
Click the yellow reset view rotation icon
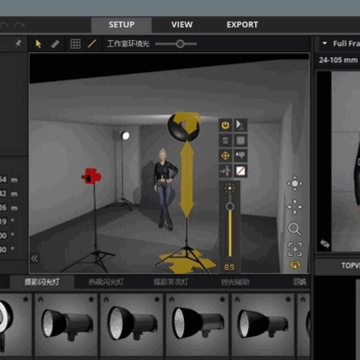(295, 265)
